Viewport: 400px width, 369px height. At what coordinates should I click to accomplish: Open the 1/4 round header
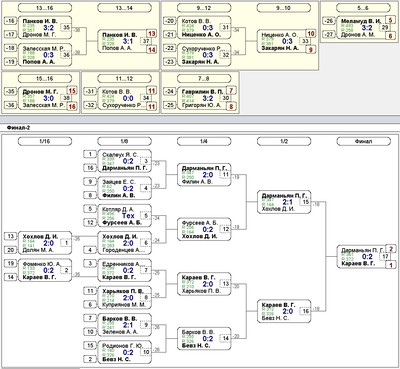[204, 141]
